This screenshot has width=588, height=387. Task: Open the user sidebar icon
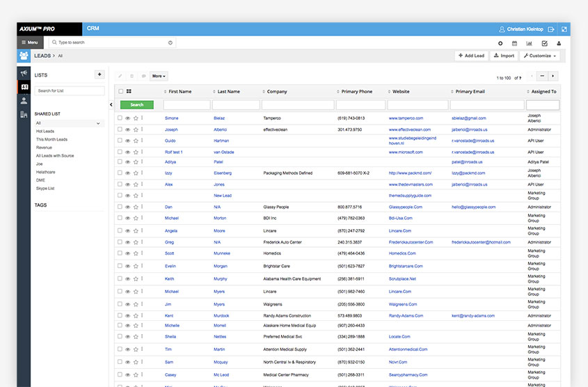click(24, 100)
